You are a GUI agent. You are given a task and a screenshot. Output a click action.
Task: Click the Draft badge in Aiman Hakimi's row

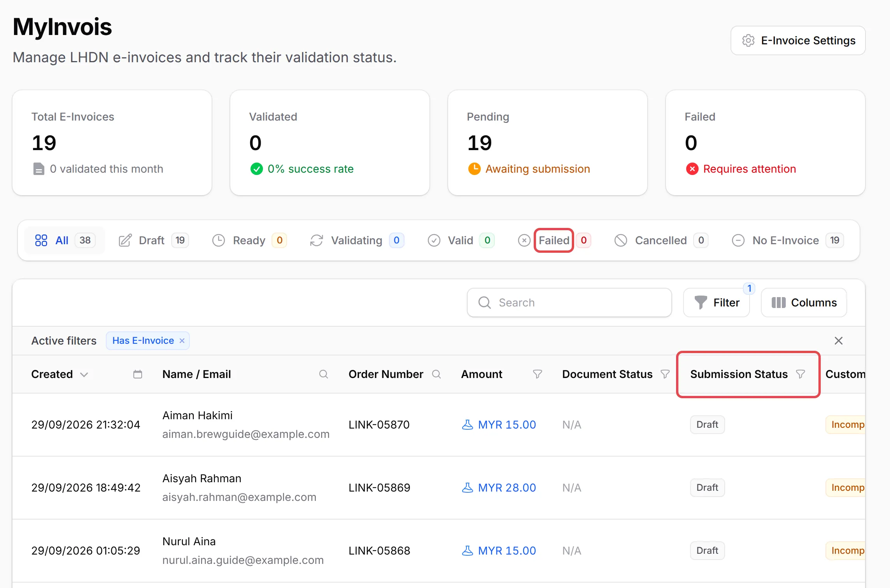pyautogui.click(x=707, y=425)
